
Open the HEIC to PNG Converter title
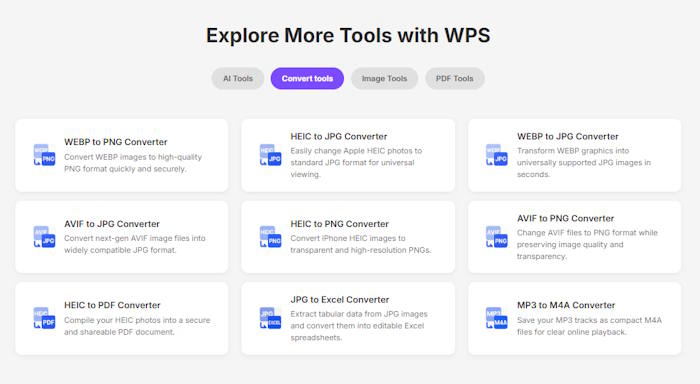(x=340, y=224)
